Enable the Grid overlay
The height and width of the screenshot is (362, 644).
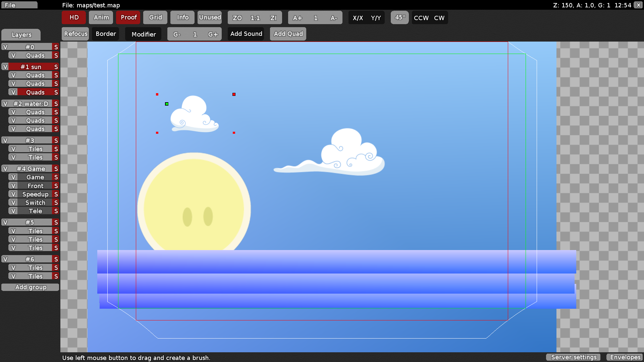(x=155, y=17)
